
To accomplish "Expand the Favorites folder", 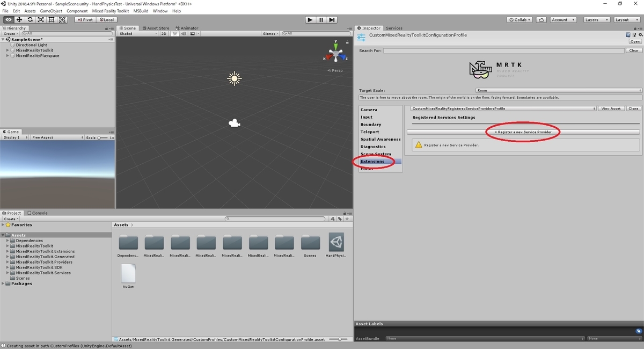I will 3,225.
